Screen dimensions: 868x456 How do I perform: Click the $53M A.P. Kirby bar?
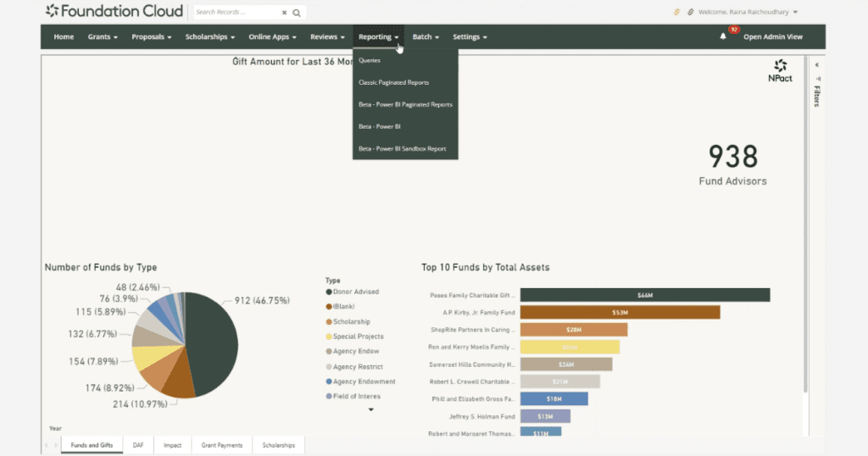620,312
